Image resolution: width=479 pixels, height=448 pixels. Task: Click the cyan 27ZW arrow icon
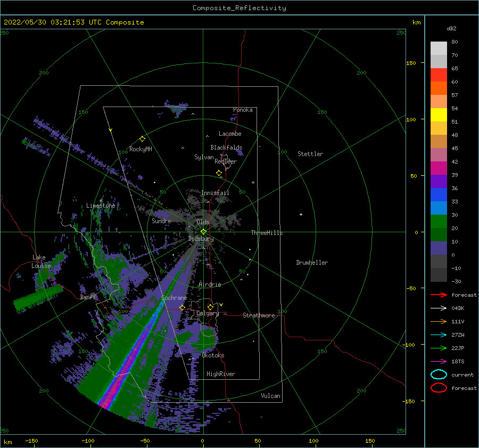tap(439, 335)
